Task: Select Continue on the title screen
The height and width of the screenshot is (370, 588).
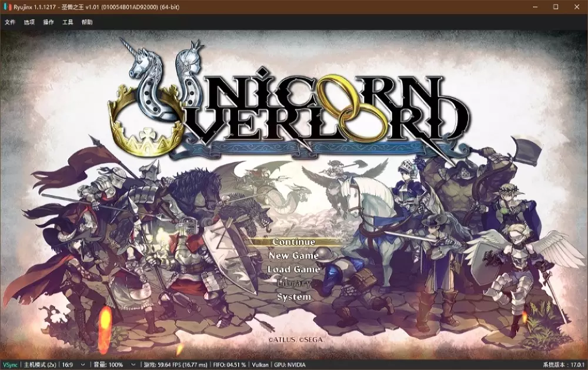Action: 293,242
